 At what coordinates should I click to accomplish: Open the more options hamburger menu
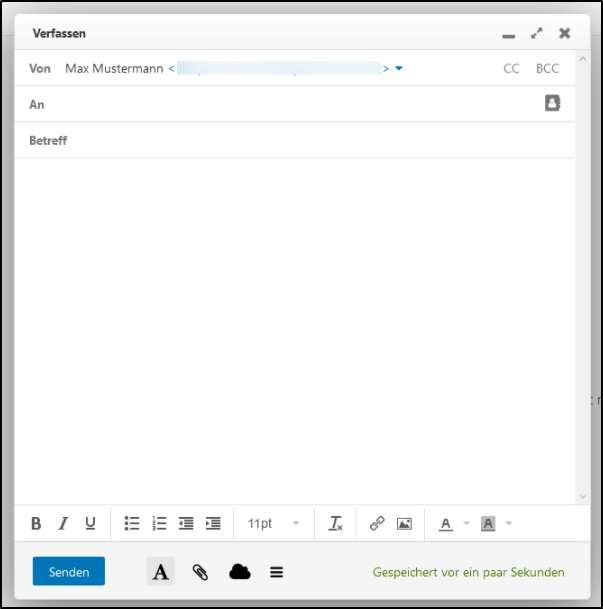tap(276, 572)
